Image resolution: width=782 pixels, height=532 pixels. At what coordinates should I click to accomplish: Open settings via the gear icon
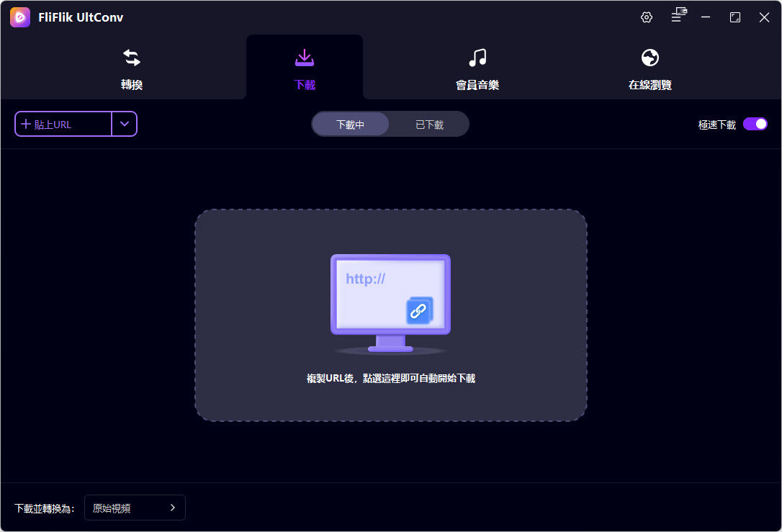click(647, 17)
